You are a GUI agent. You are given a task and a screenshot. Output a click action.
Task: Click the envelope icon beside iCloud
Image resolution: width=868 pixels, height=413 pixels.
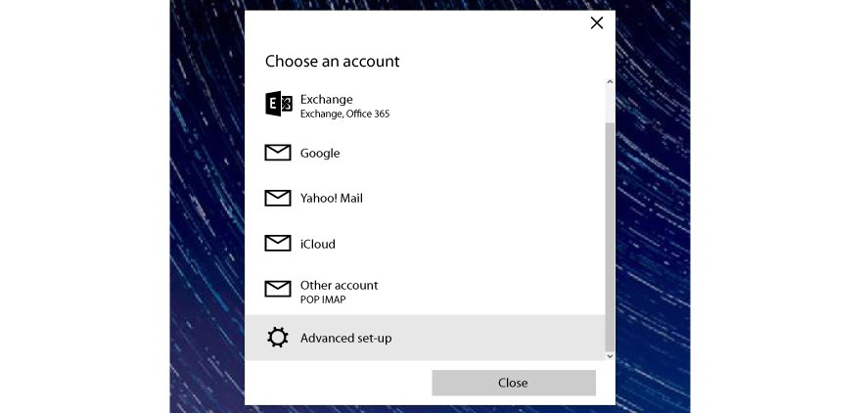278,243
